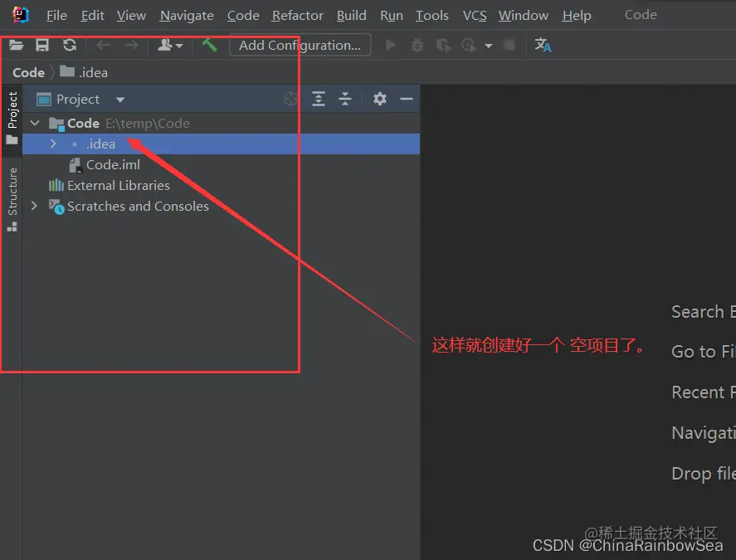Open the Help menu
This screenshot has width=736, height=560.
(x=577, y=16)
